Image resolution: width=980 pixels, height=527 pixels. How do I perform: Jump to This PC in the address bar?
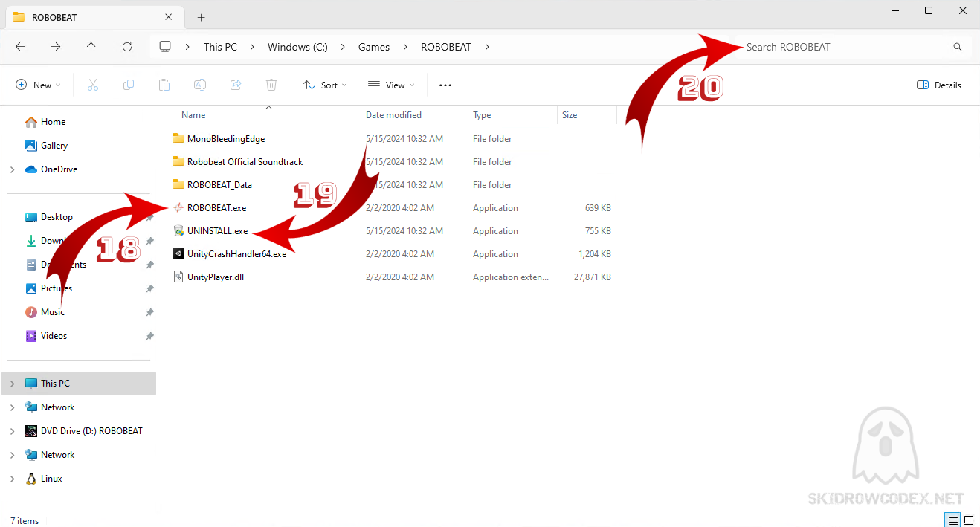coord(220,47)
